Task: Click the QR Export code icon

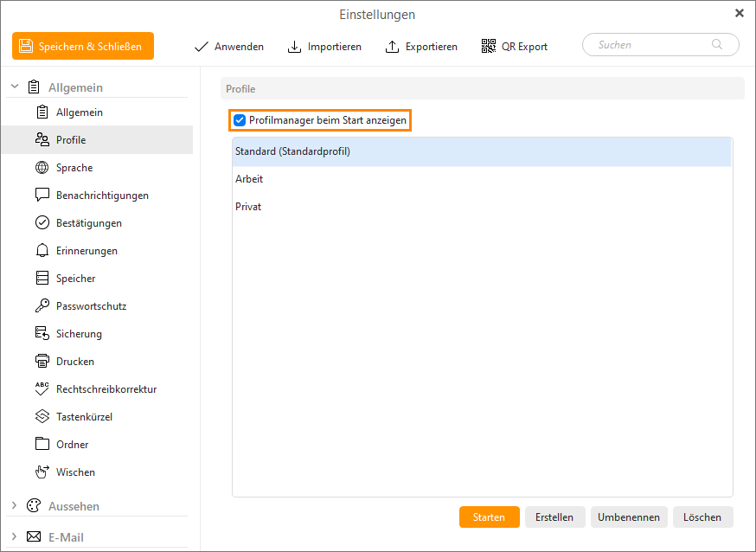Action: [489, 46]
